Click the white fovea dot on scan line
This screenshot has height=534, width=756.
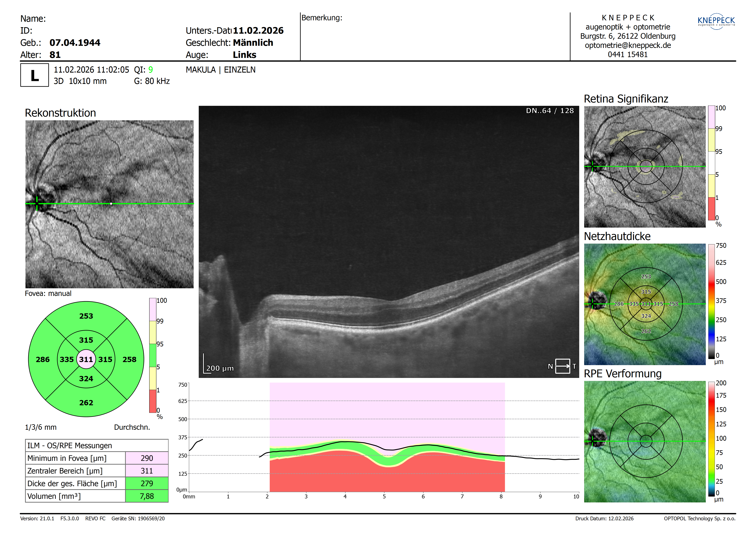(111, 204)
